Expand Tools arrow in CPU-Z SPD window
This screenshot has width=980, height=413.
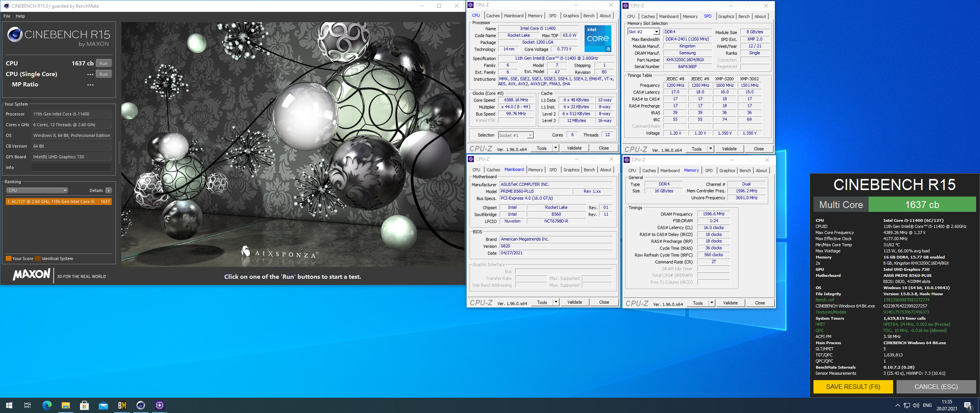click(x=711, y=149)
